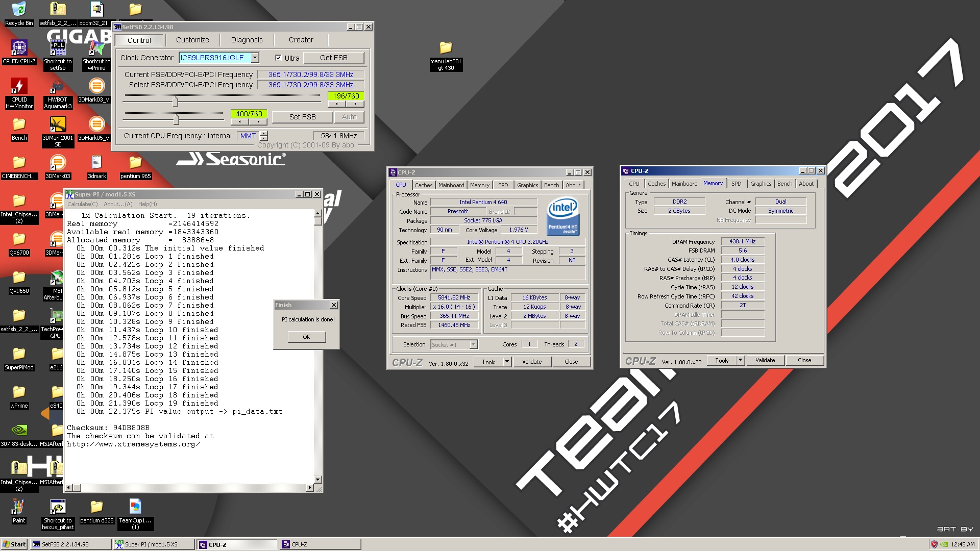Screen dimensions: 980x551
Task: Open the Bench folder on desktop
Action: tap(19, 129)
